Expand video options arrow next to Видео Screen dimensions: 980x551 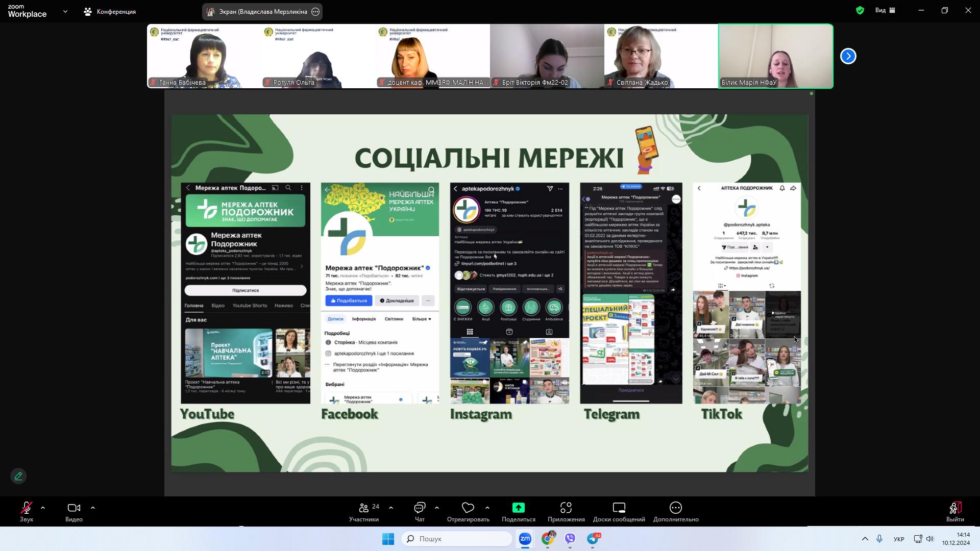click(x=93, y=508)
